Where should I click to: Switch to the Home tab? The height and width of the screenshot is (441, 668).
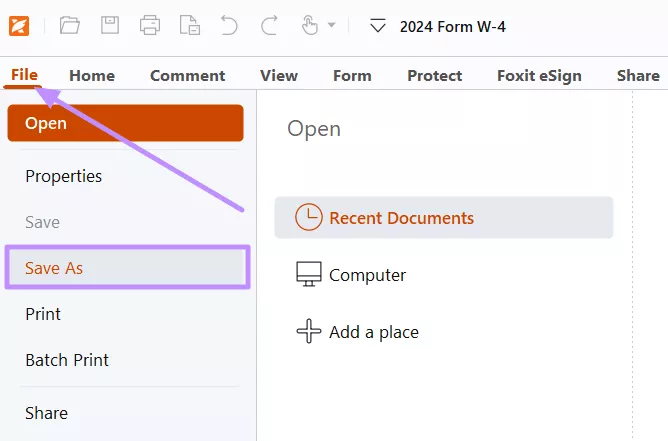92,75
